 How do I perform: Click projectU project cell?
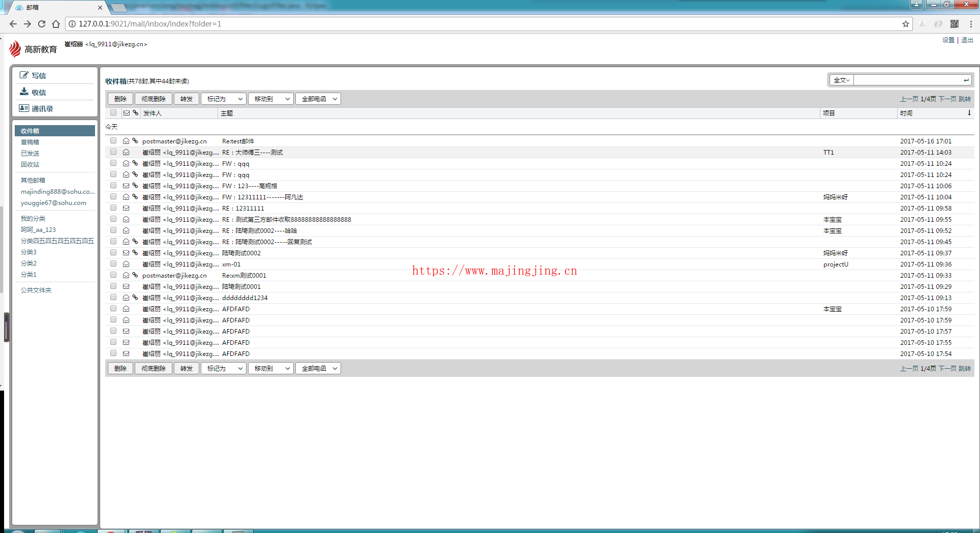point(836,264)
